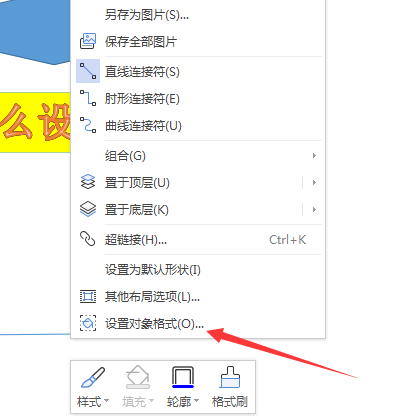This screenshot has width=405, height=416.
Task: Expand the 组合(G) submenu arrow
Action: pyautogui.click(x=314, y=155)
